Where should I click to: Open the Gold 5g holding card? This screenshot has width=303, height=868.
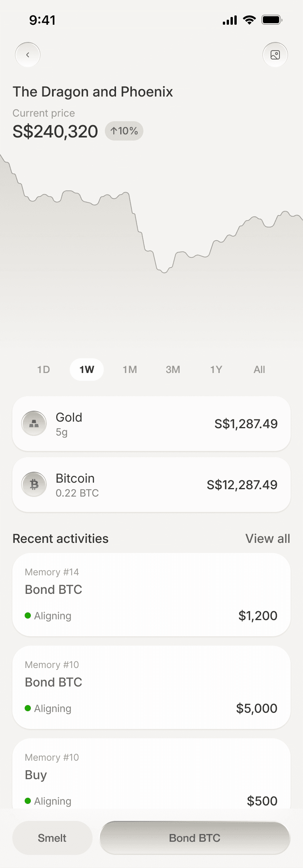click(x=151, y=424)
